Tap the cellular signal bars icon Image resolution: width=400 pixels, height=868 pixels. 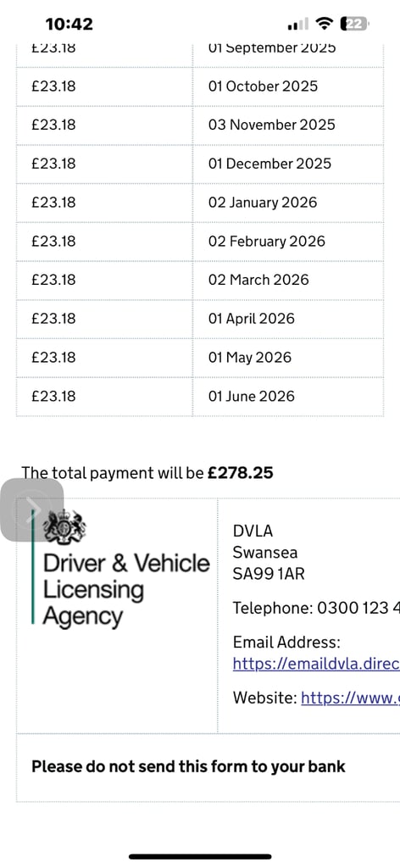[x=298, y=24]
